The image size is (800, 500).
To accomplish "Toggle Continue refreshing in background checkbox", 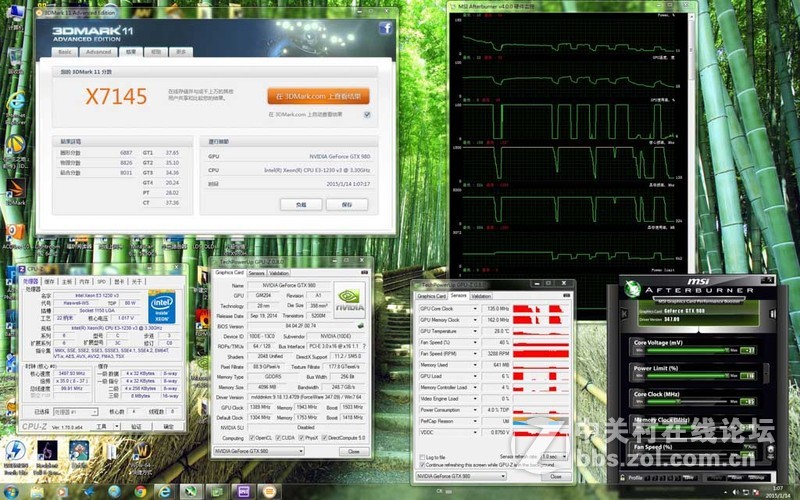I will 422,465.
